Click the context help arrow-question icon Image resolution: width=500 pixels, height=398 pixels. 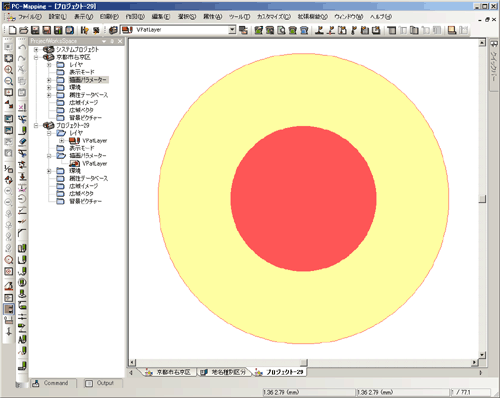click(x=84, y=30)
